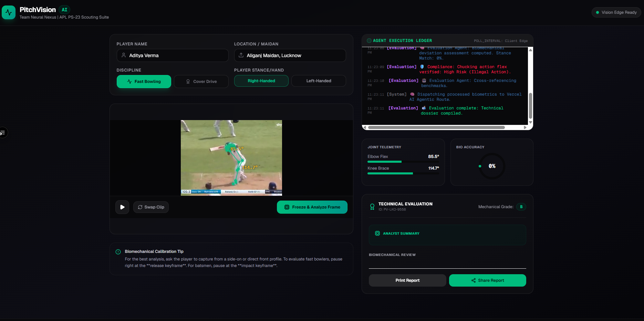Screen dimensions: 644x321
Task: Select the Fast Bowling discipline
Action: coord(144,82)
